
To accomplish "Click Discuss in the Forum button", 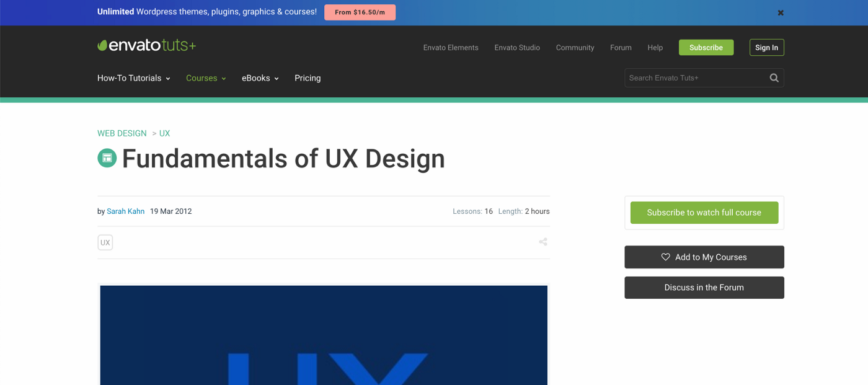I will click(x=704, y=288).
